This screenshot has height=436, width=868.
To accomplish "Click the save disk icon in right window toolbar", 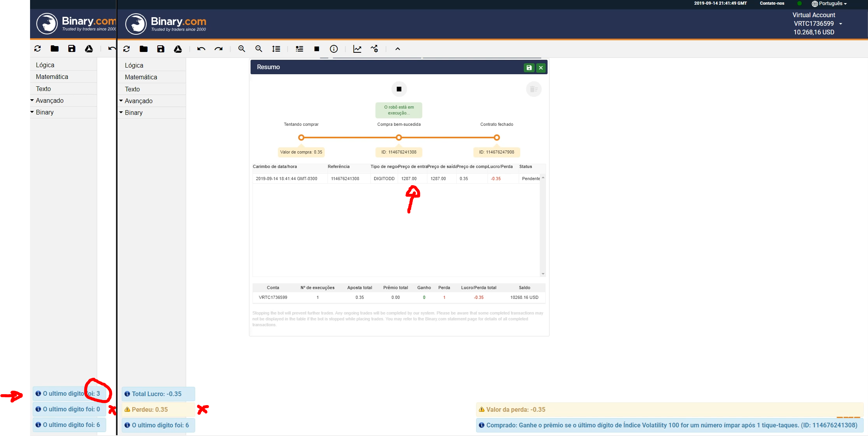I will click(x=161, y=49).
